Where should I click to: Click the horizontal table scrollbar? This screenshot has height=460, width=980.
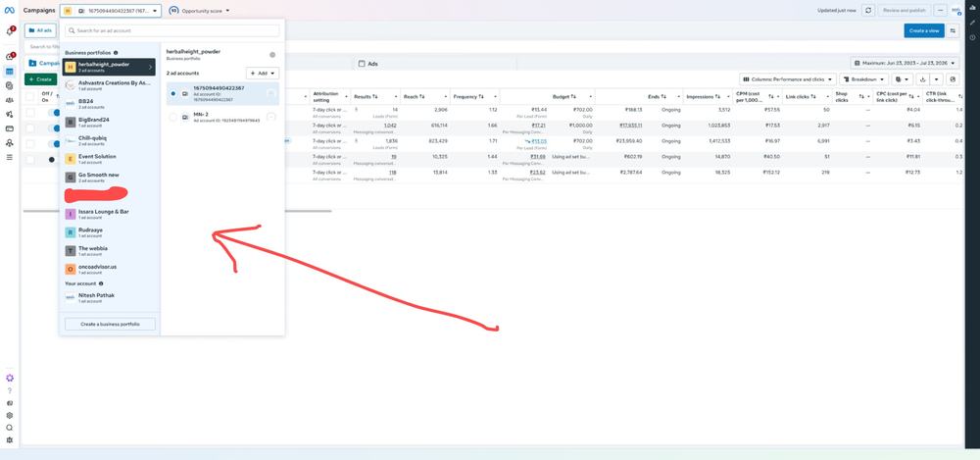click(x=177, y=211)
